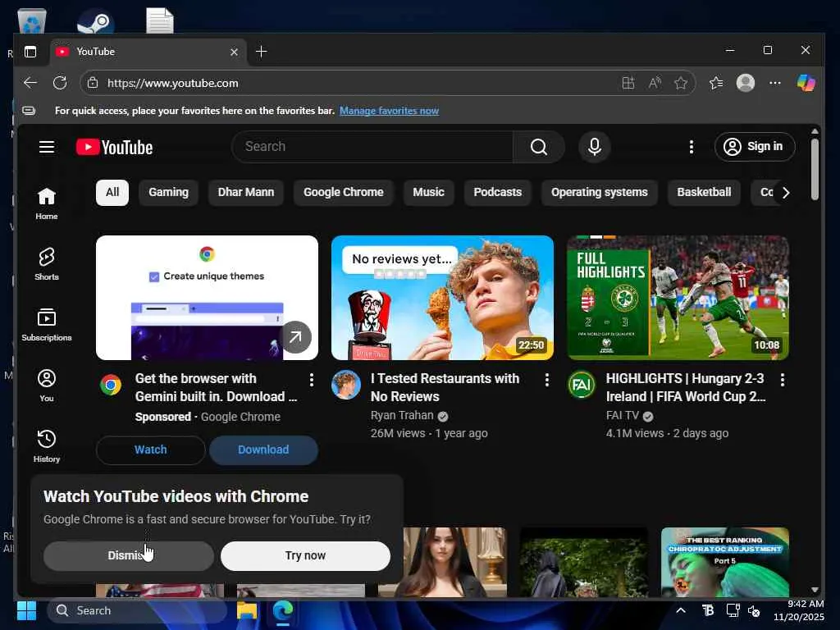
Task: Open History from the sidebar
Action: pyautogui.click(x=47, y=445)
